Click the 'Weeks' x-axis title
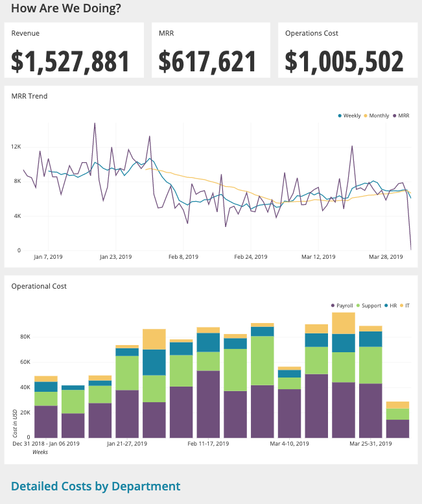This screenshot has width=422, height=504. (40, 452)
